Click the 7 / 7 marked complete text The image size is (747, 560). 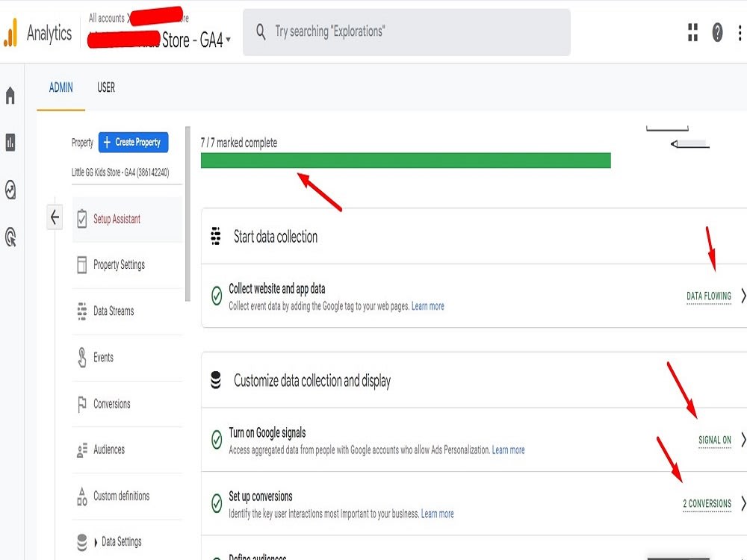pyautogui.click(x=239, y=143)
